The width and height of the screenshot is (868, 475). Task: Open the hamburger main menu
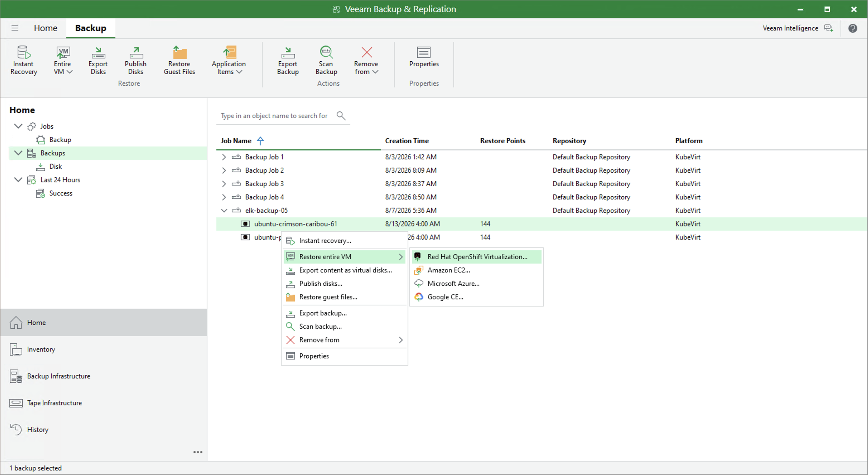coord(15,28)
